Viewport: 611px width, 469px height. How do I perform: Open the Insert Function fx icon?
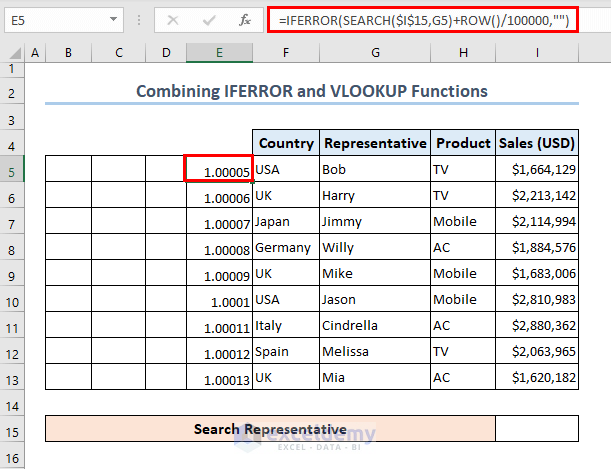[243, 19]
